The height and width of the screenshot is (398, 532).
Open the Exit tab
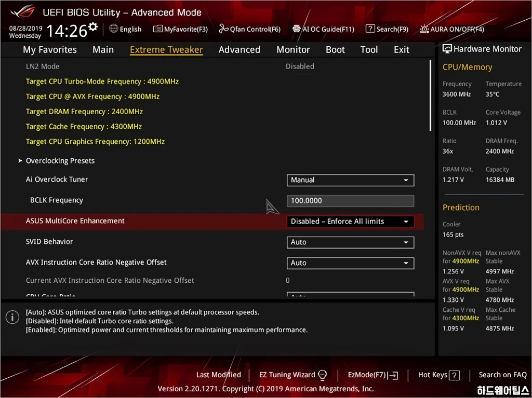[x=402, y=49]
